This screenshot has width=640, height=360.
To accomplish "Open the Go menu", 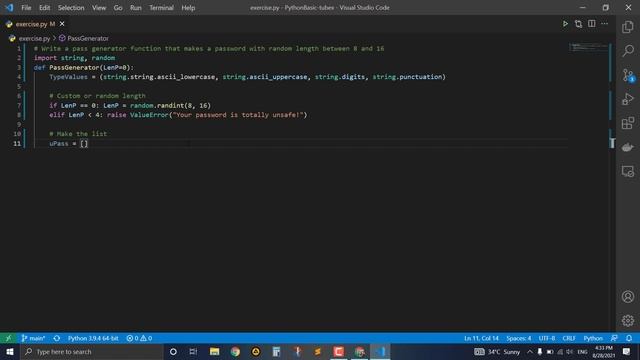I will click(118, 8).
